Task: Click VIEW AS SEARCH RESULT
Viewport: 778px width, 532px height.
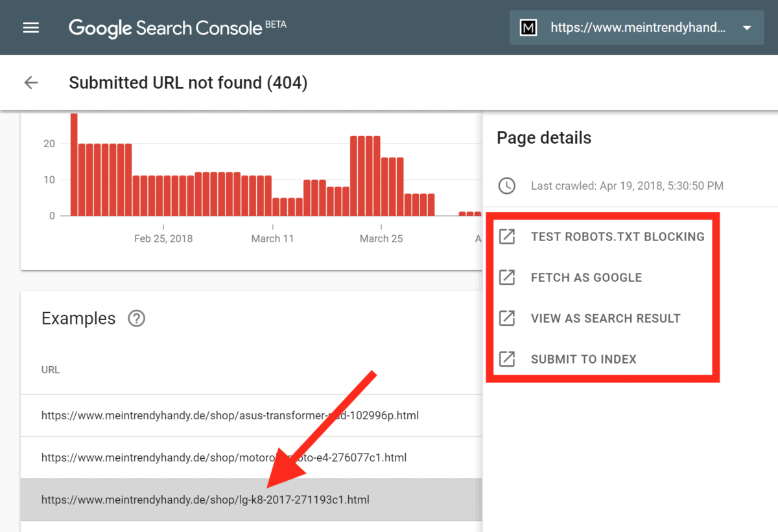Action: (606, 318)
